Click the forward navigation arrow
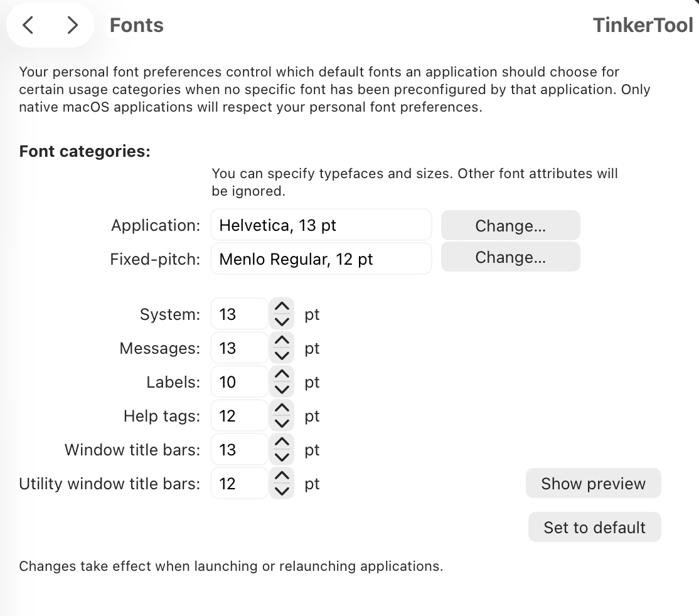699x616 pixels. 73,25
